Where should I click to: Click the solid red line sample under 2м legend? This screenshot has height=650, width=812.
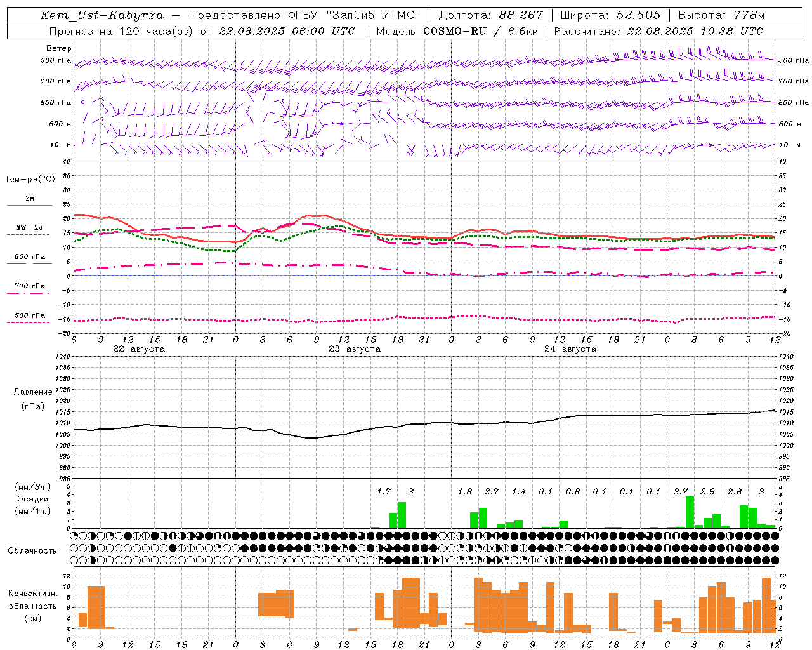point(29,206)
